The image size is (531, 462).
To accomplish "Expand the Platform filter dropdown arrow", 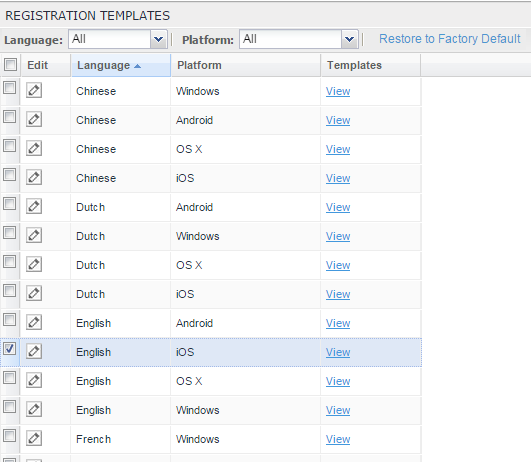I will click(x=349, y=39).
